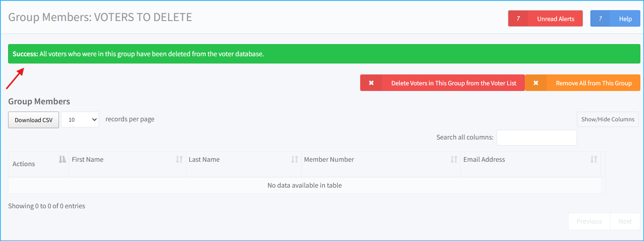Click the X icon on Remove All button

pyautogui.click(x=536, y=83)
